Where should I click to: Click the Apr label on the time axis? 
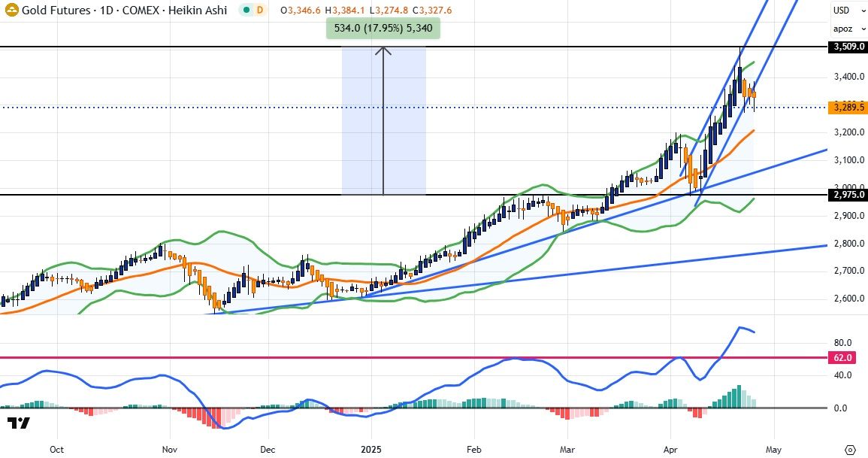pyautogui.click(x=670, y=449)
